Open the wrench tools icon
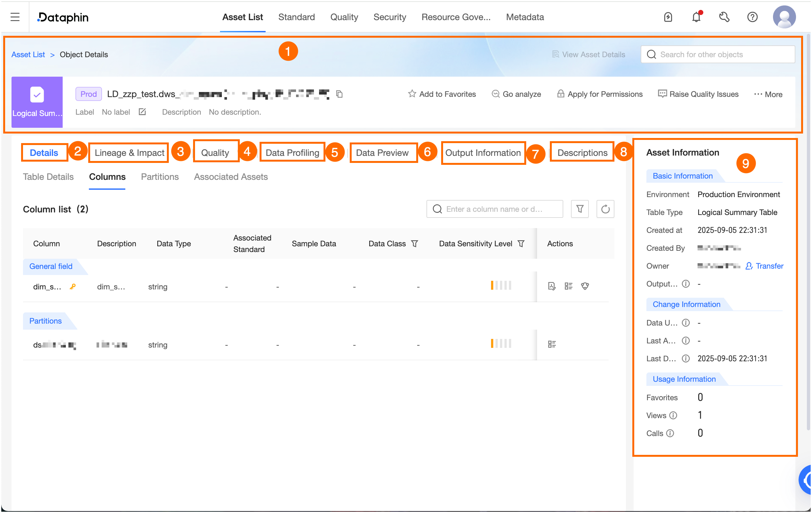Image resolution: width=812 pixels, height=513 pixels. pos(724,17)
